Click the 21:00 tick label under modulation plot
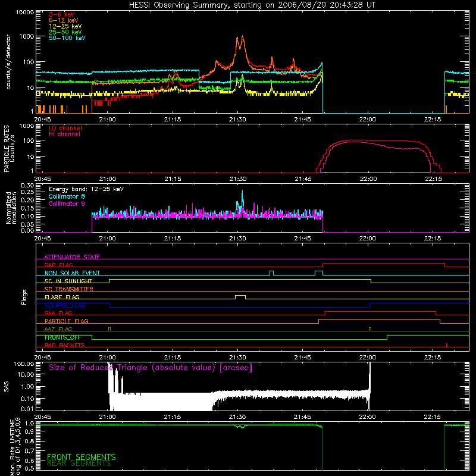Image resolution: width=476 pixels, height=476 pixels. [108, 239]
